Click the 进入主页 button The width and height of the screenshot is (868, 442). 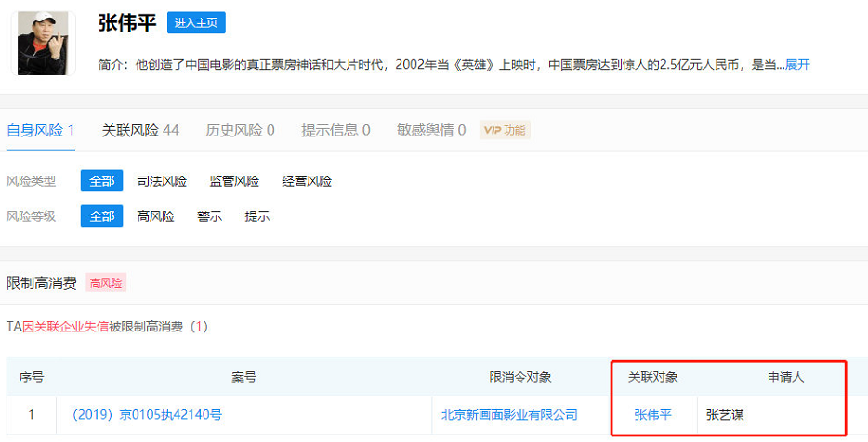pyautogui.click(x=196, y=22)
